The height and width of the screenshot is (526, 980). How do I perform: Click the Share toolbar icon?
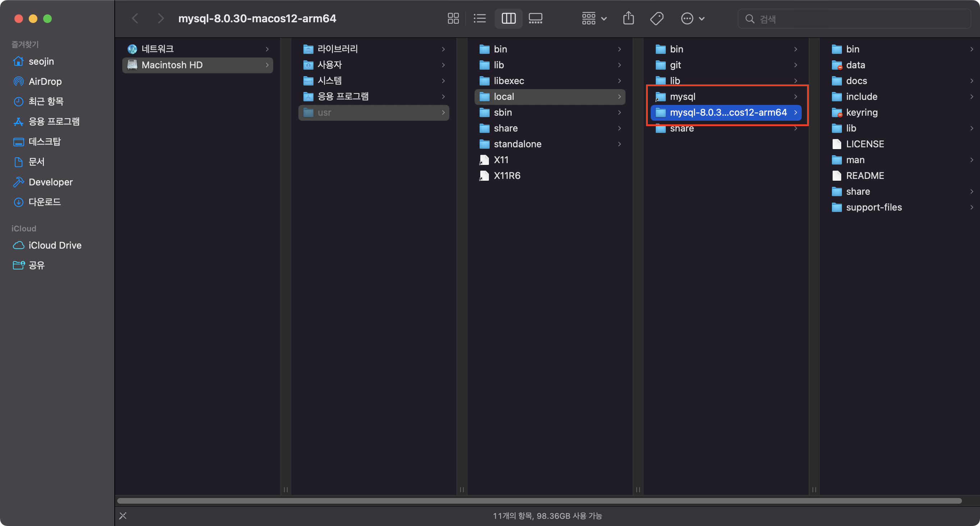pos(628,18)
